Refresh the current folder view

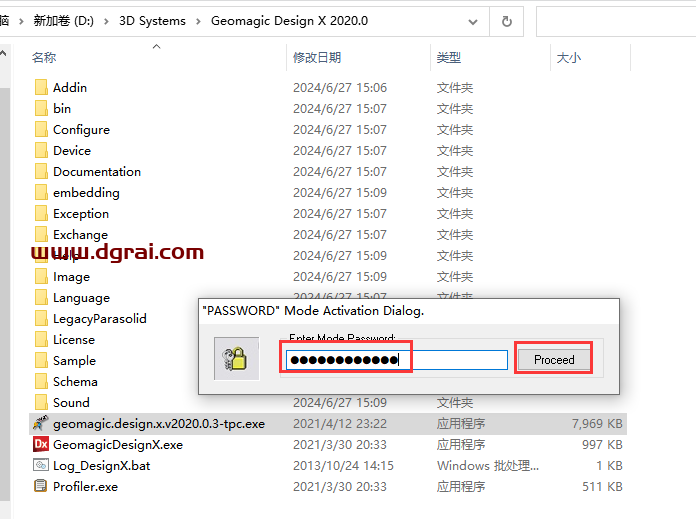tap(506, 21)
